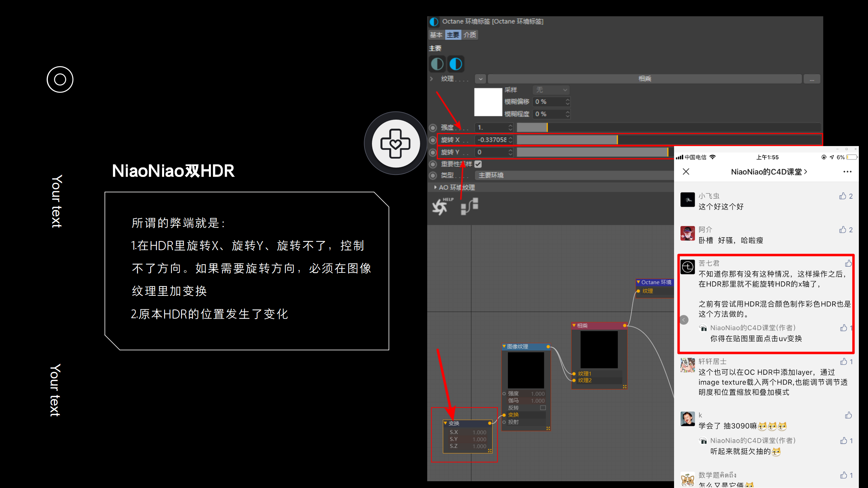Viewport: 868px width, 488px height.
Task: Open the three-dot menu in NiaoNiao header
Action: click(x=847, y=171)
